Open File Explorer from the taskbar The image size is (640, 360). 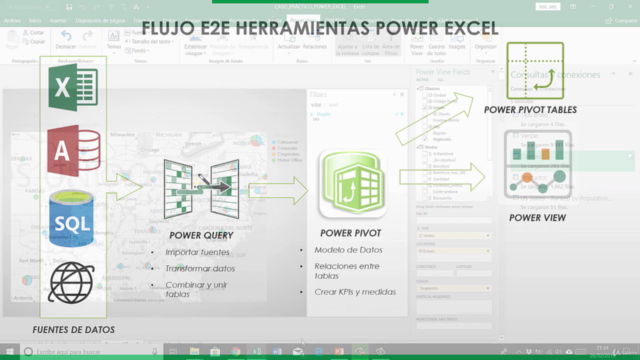(194, 351)
